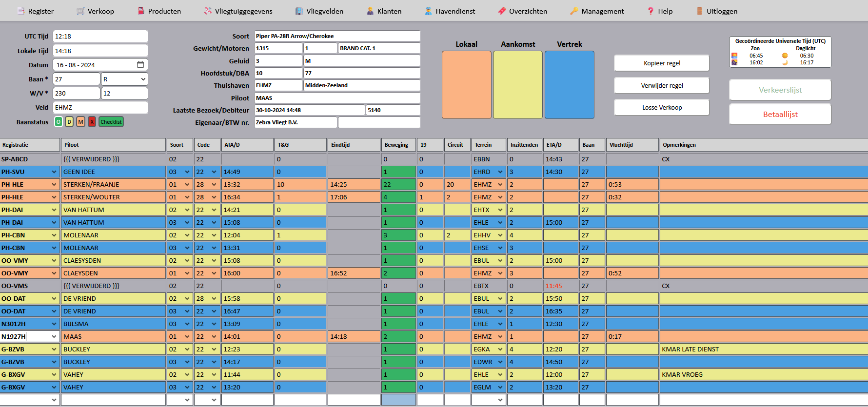Click the Vliegvelden building icon
The width and height of the screenshot is (868, 407).
click(299, 11)
